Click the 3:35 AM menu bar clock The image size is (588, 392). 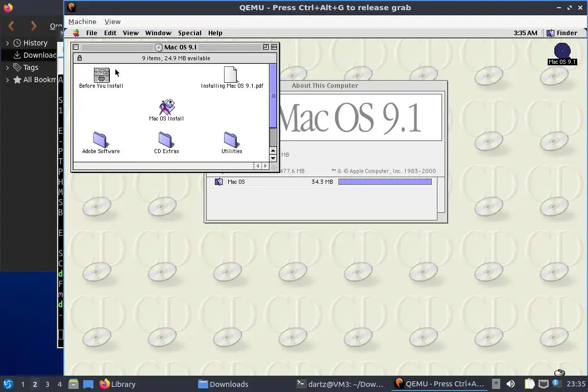point(525,33)
